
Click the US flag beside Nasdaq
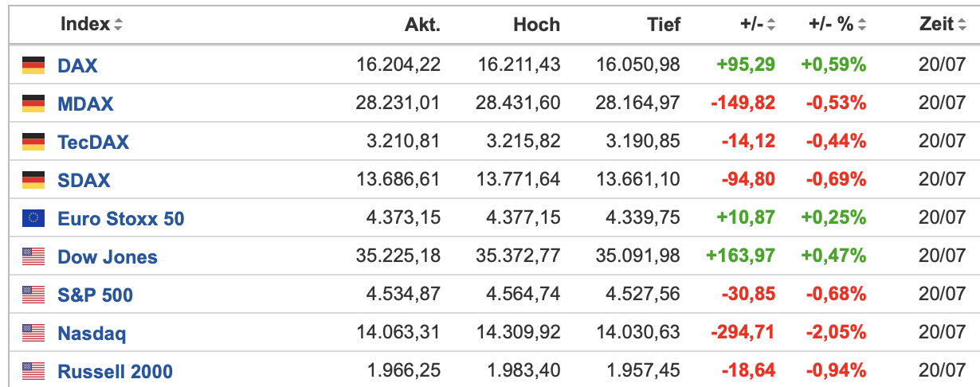click(33, 333)
